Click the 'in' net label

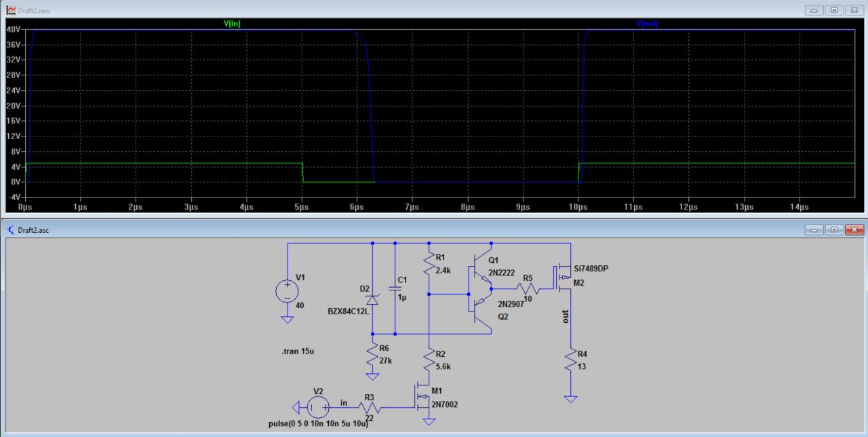(344, 402)
